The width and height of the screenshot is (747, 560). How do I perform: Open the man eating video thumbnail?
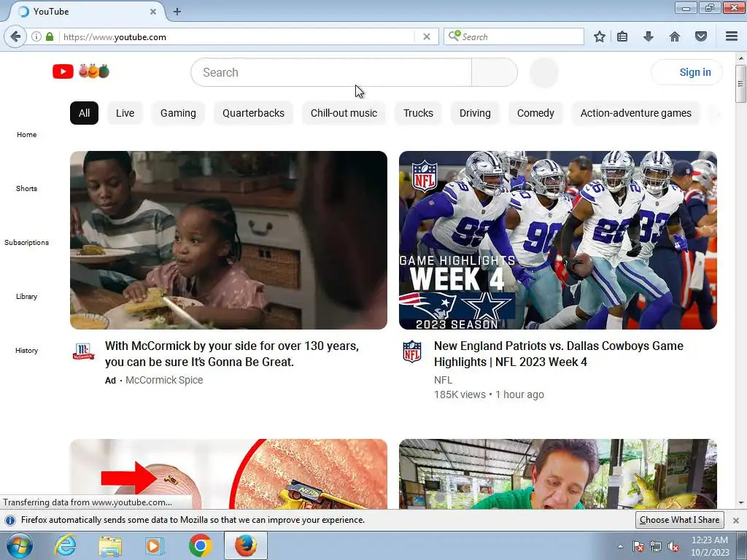coord(558,474)
